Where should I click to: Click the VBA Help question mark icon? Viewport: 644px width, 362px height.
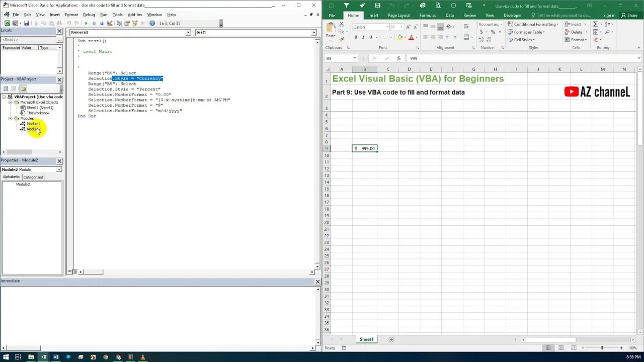click(x=152, y=23)
